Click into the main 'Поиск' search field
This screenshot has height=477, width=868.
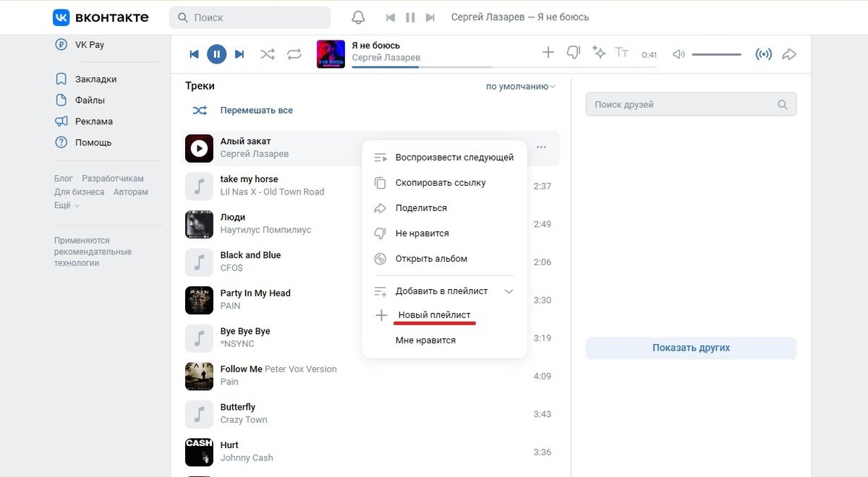[250, 17]
